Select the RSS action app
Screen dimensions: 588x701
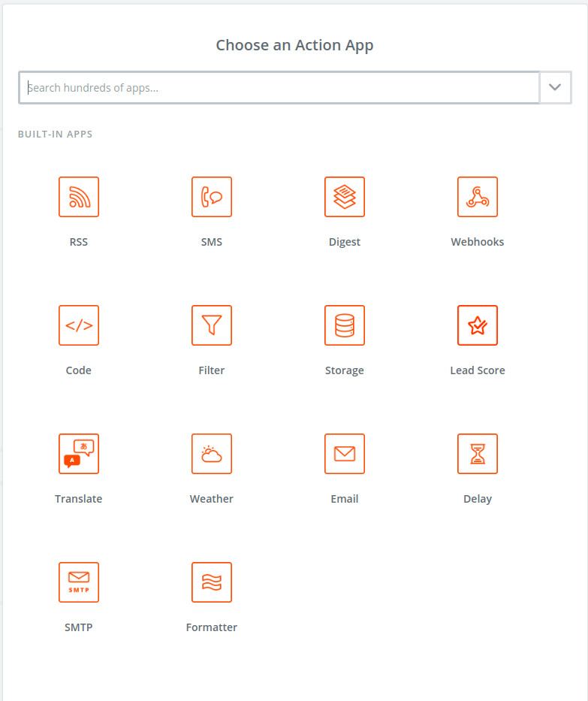point(79,197)
